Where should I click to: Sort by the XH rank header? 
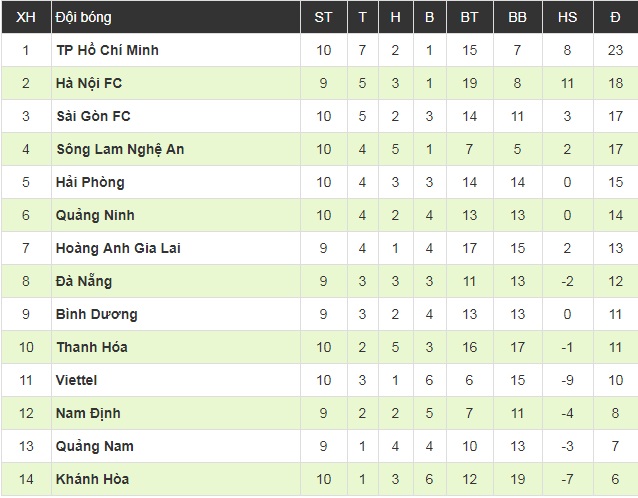(26, 17)
